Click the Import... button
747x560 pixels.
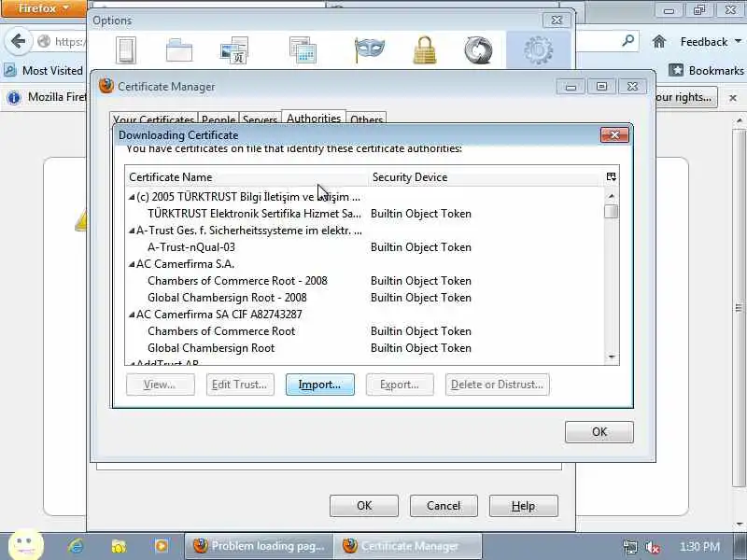(x=319, y=385)
